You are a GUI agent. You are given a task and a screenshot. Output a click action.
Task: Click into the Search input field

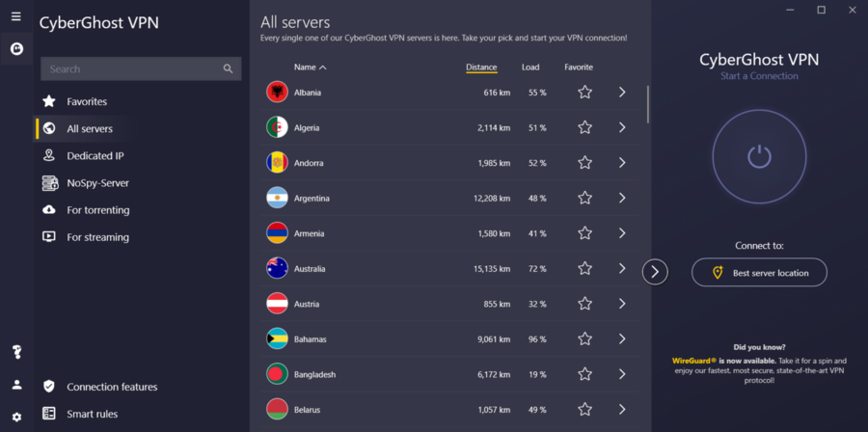point(130,69)
